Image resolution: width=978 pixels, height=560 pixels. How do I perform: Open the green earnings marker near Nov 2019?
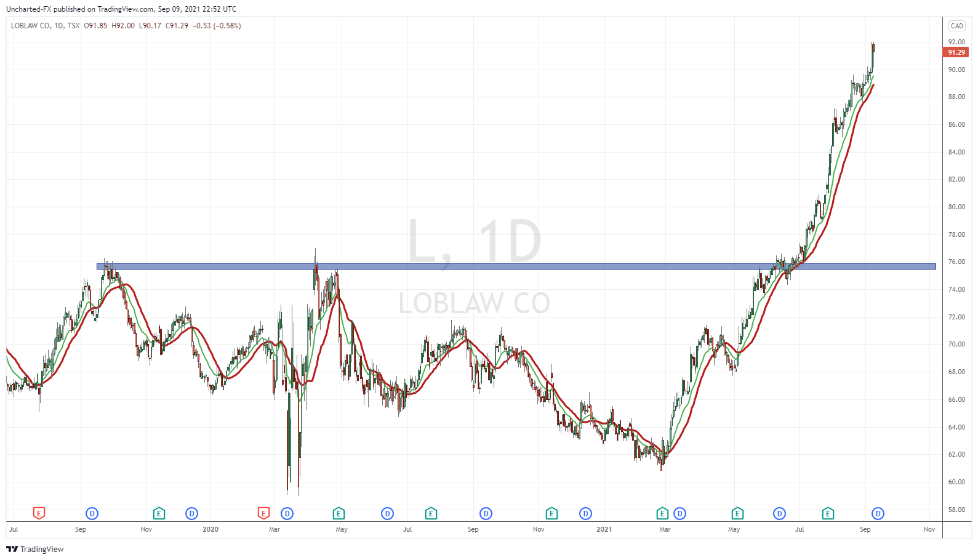[x=159, y=513]
